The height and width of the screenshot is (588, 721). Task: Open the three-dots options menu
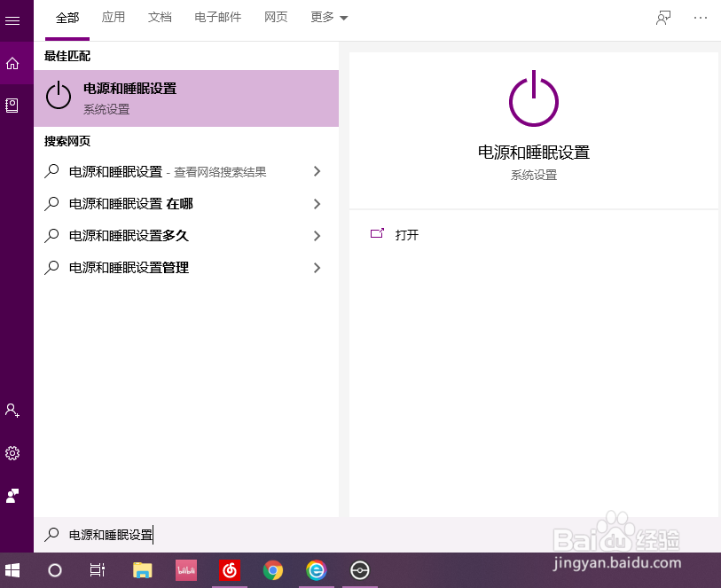tap(701, 18)
